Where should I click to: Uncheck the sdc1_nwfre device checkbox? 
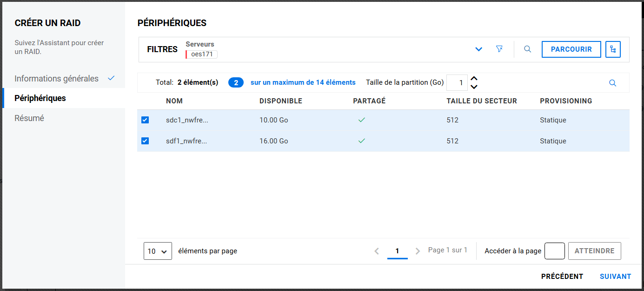(145, 120)
